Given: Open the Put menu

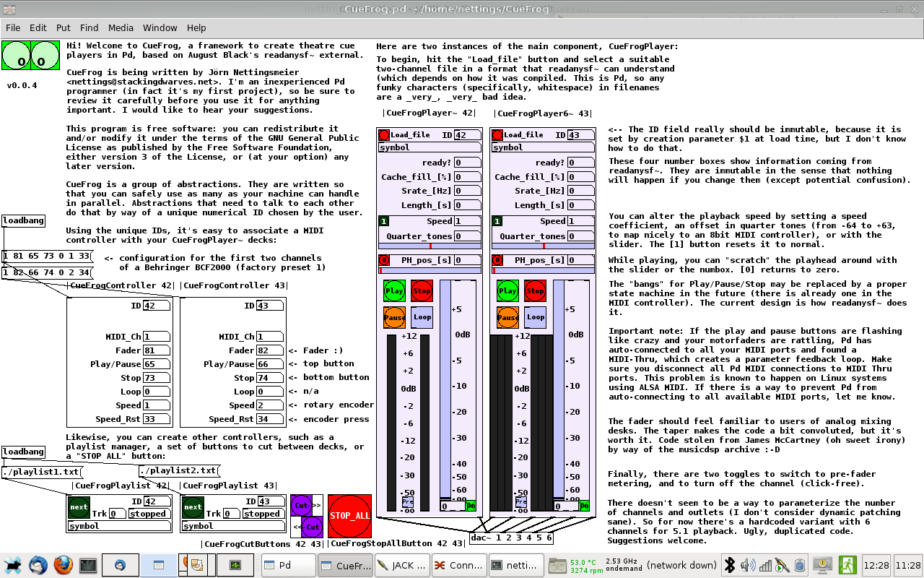Looking at the screenshot, I should tap(64, 27).
